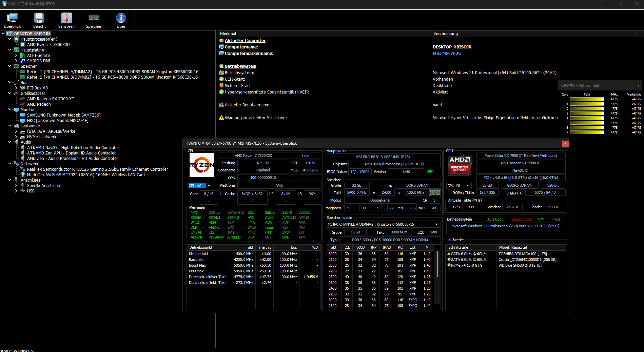644x352 pixels.
Task: Click the Mindesttakt row in Betriebspunkt table
Action: (253, 254)
